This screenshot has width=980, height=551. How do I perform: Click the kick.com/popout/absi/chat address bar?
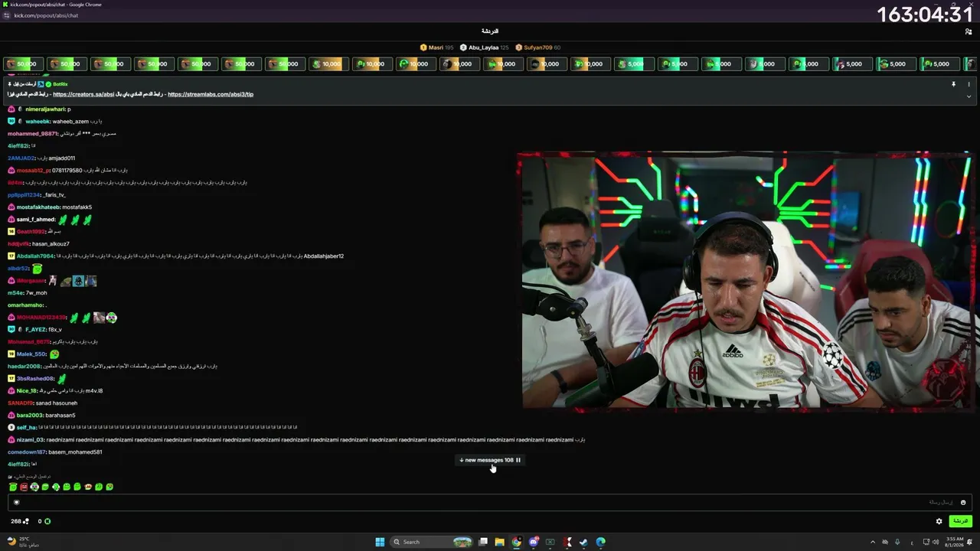point(46,15)
